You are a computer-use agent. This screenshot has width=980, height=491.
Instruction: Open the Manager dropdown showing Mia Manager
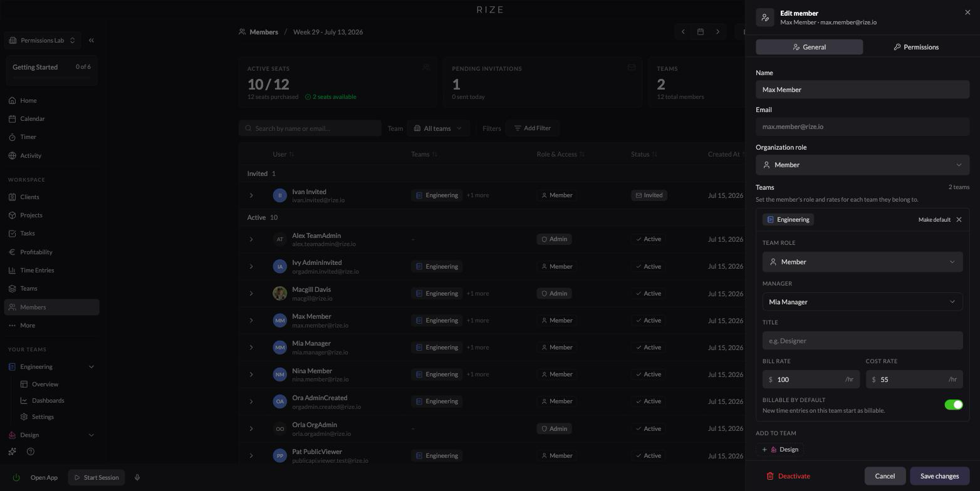coord(862,302)
